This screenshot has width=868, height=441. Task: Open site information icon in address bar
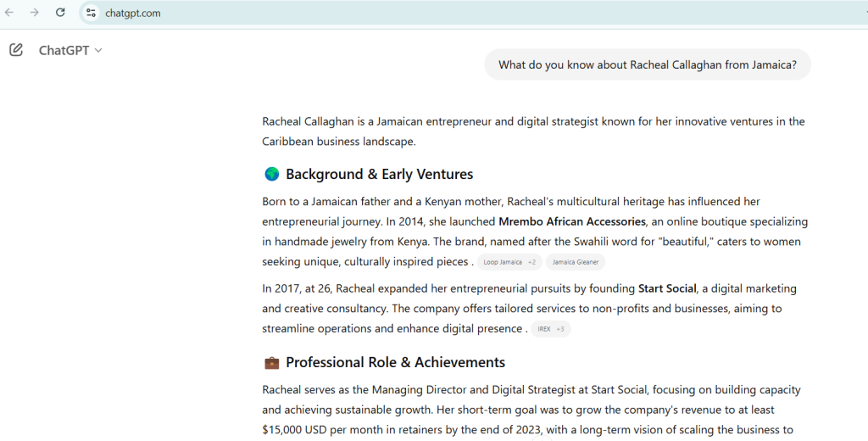tap(92, 13)
